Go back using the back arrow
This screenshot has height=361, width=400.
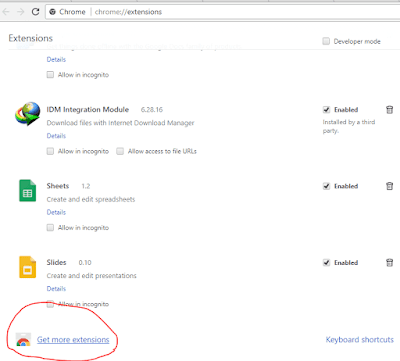click(x=6, y=12)
